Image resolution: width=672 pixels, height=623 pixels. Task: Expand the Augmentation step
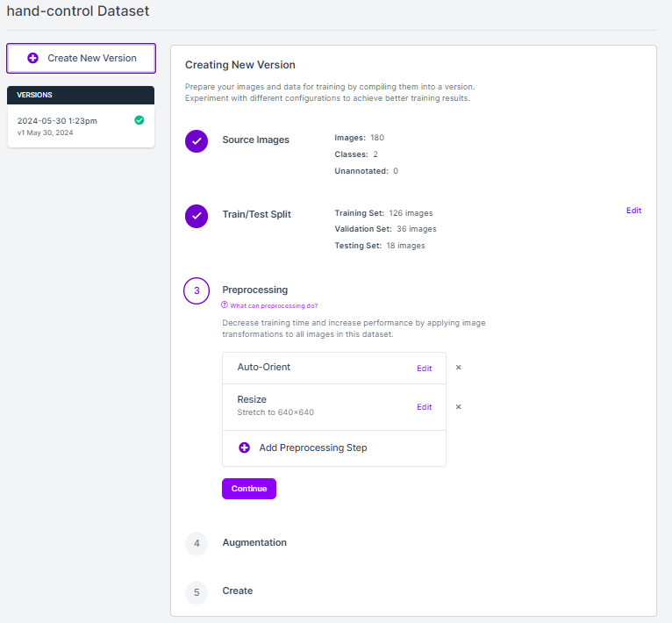click(254, 543)
